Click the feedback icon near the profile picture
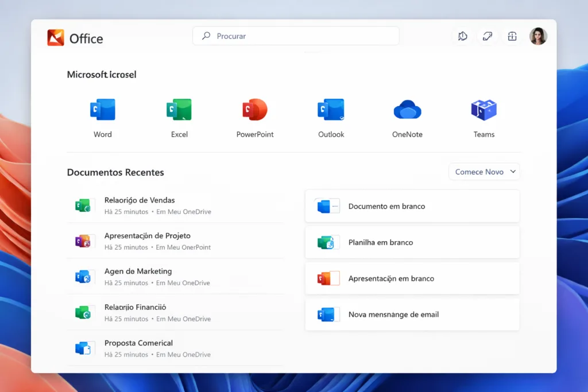The image size is (588, 392). point(463,36)
